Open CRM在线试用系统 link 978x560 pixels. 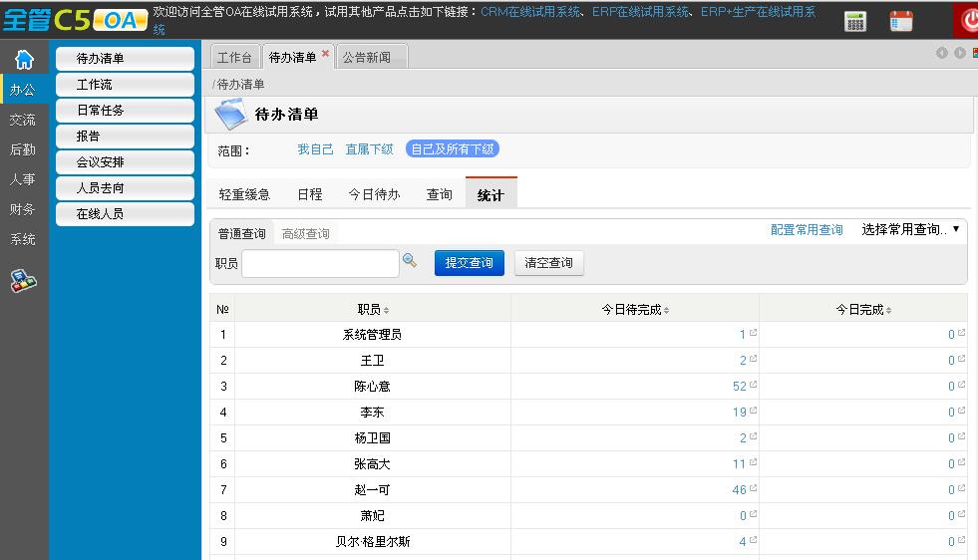click(530, 12)
